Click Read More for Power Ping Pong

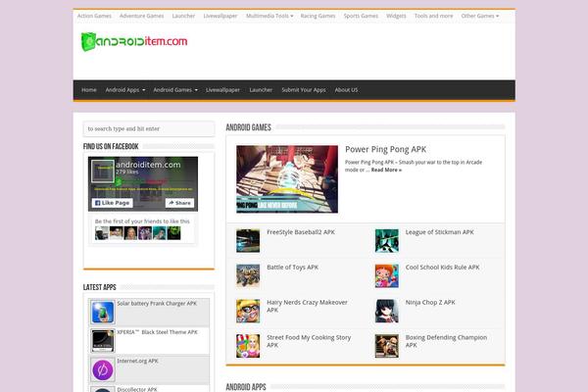[x=386, y=170]
